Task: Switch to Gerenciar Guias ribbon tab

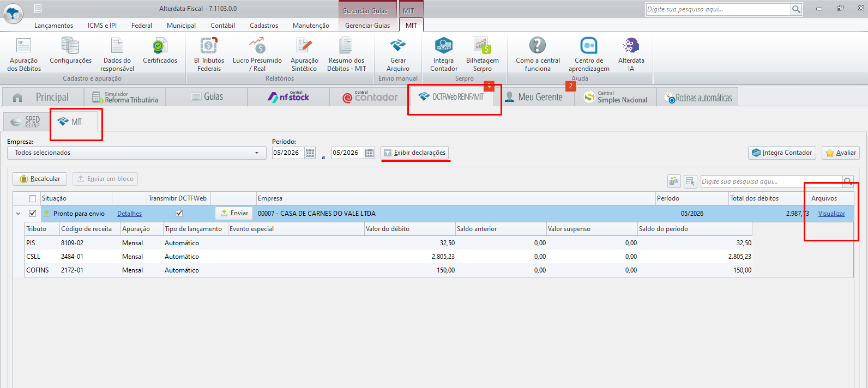Action: (367, 26)
